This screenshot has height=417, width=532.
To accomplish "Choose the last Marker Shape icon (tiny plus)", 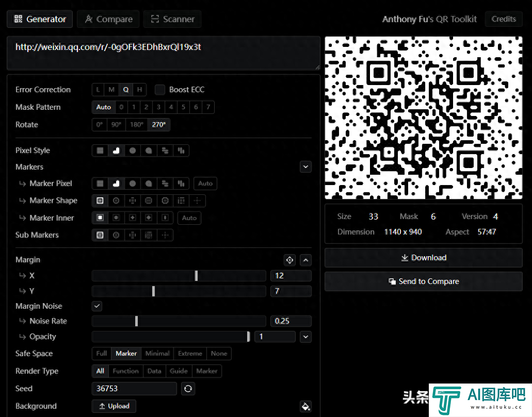I will pos(197,201).
